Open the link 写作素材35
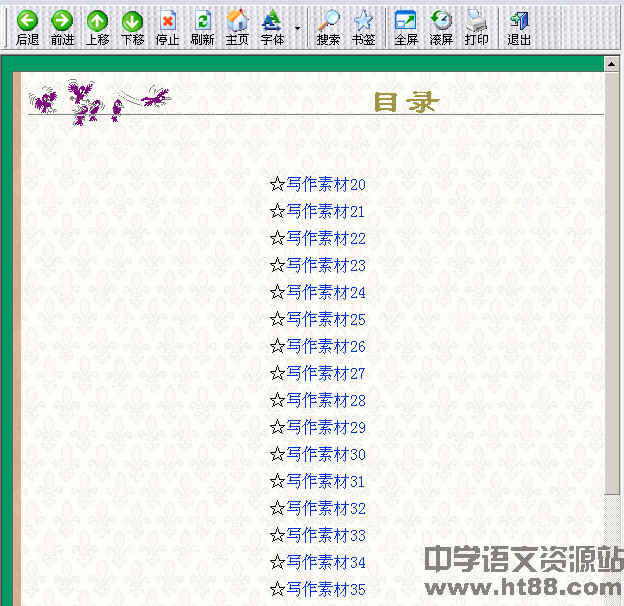Image resolution: width=624 pixels, height=606 pixels. (x=326, y=589)
